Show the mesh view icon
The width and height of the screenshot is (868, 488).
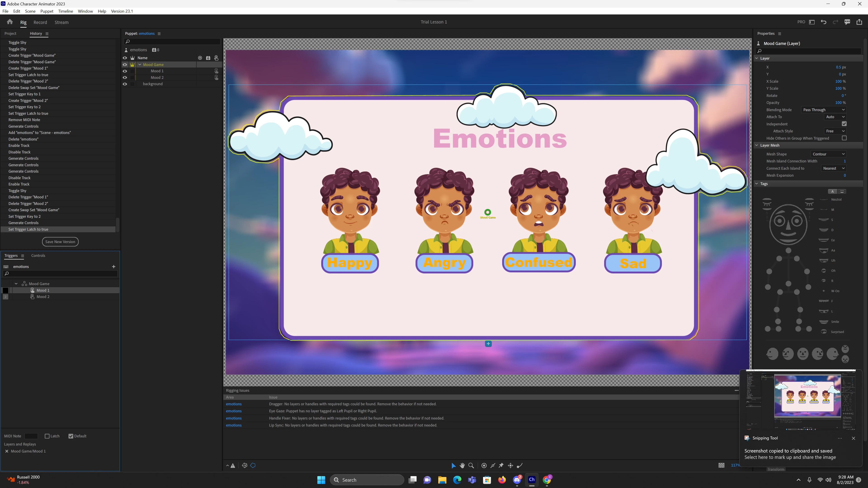click(x=245, y=465)
